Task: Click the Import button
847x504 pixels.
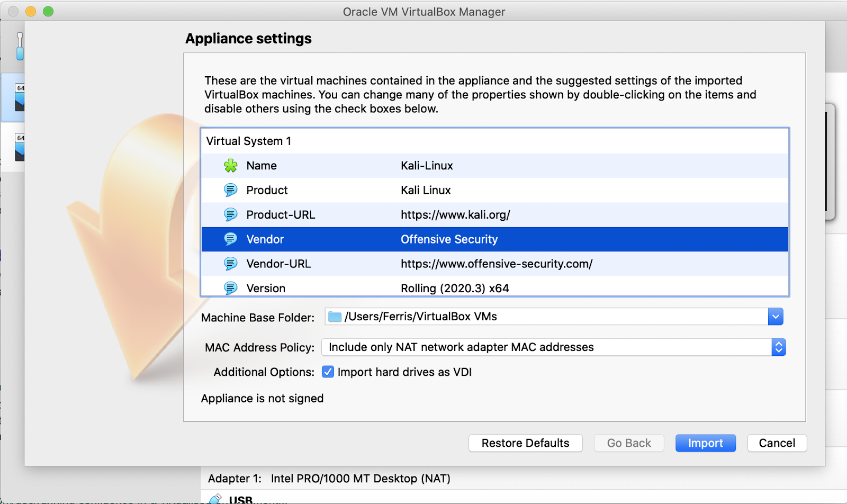Action: point(705,443)
